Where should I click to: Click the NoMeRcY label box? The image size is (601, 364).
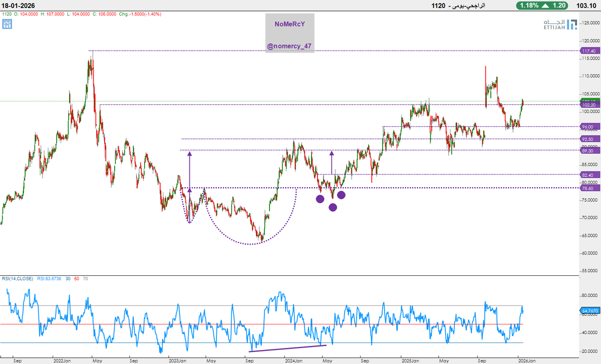[x=289, y=33]
